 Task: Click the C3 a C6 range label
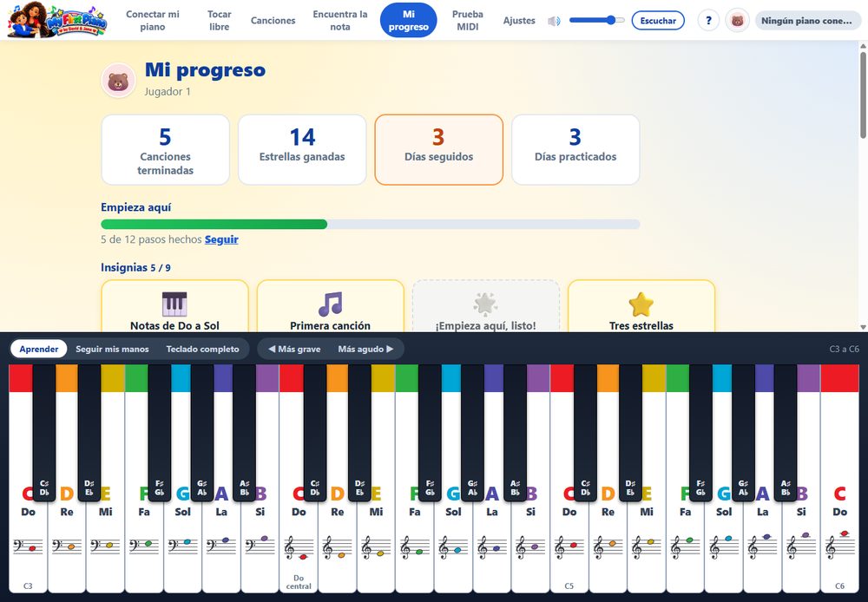pos(845,349)
